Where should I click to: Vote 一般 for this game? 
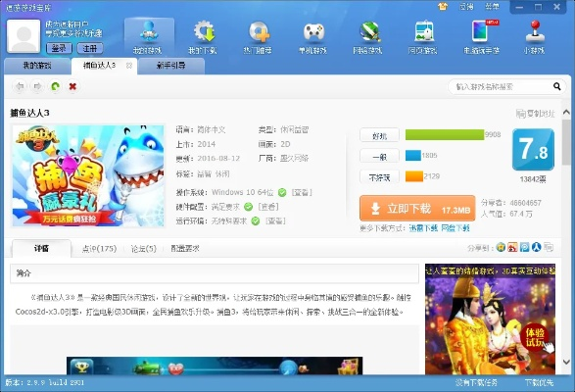379,157
